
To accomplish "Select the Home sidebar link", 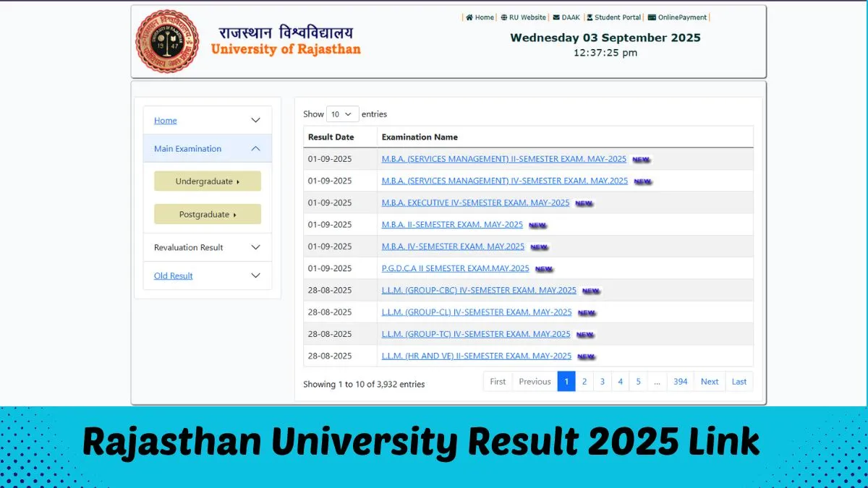I will click(166, 121).
